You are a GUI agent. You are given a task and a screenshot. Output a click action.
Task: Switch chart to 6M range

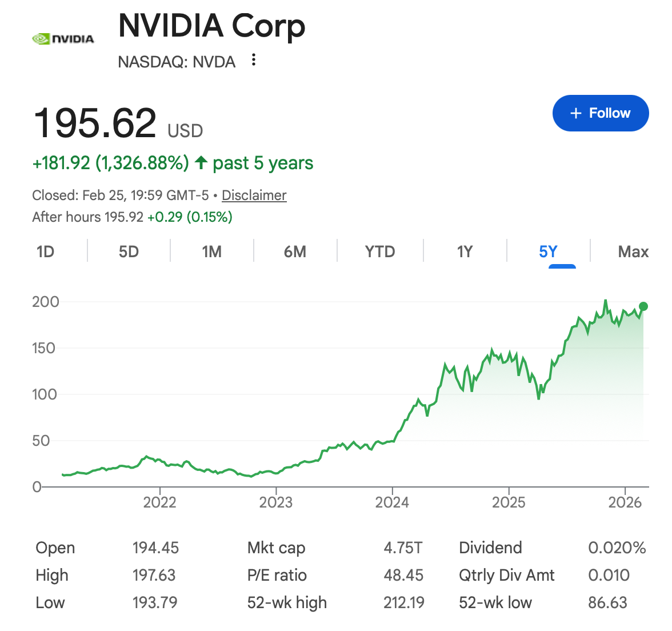295,252
